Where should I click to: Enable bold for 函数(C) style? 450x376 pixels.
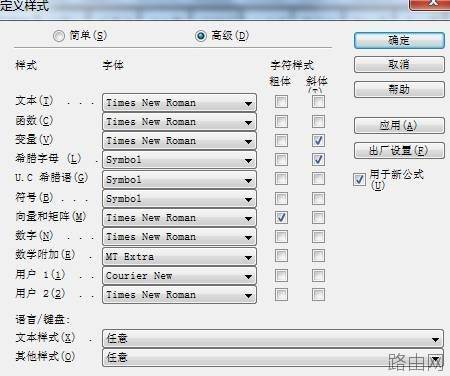tap(281, 121)
